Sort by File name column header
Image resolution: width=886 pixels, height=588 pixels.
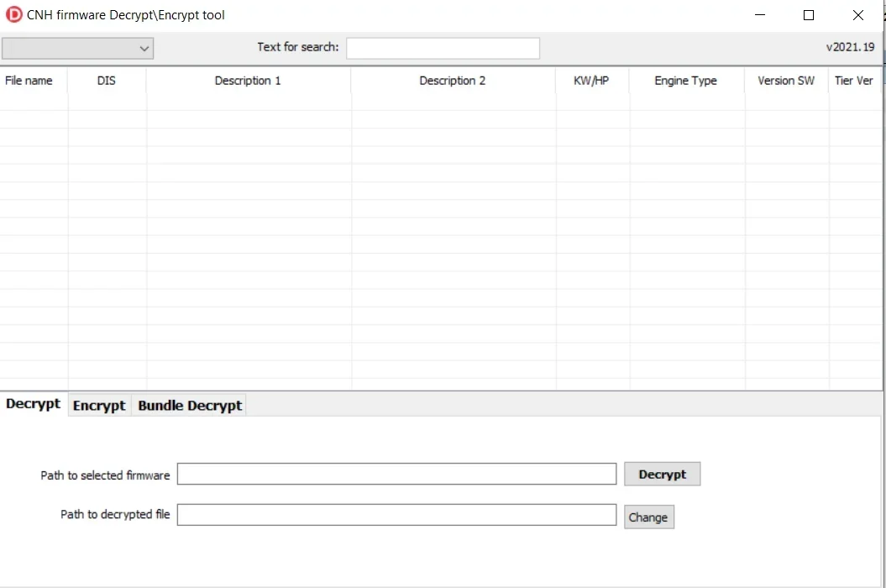tap(29, 81)
